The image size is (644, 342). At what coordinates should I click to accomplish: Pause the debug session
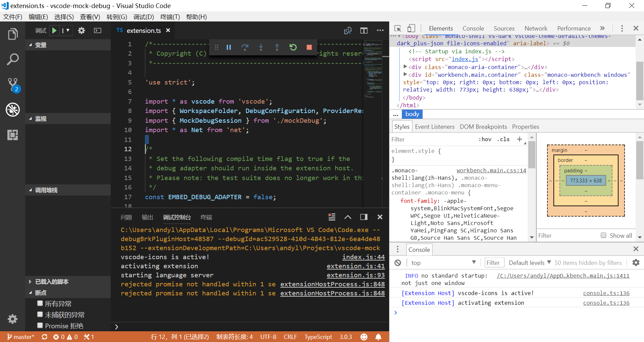(229, 47)
